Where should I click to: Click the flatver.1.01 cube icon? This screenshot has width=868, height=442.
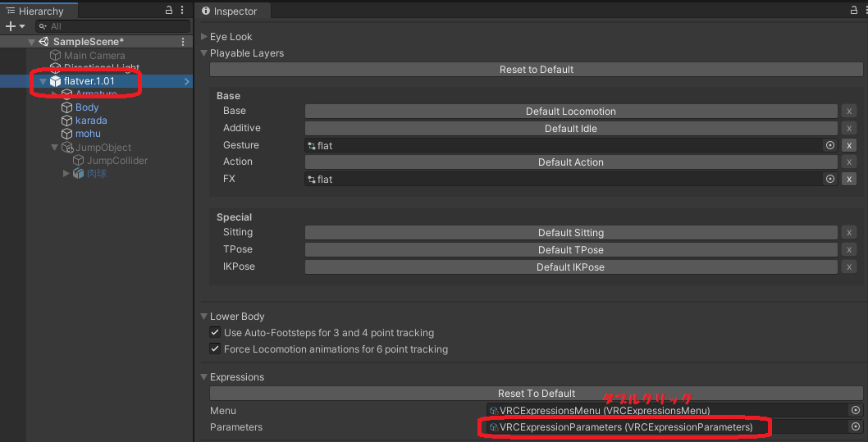[x=55, y=81]
